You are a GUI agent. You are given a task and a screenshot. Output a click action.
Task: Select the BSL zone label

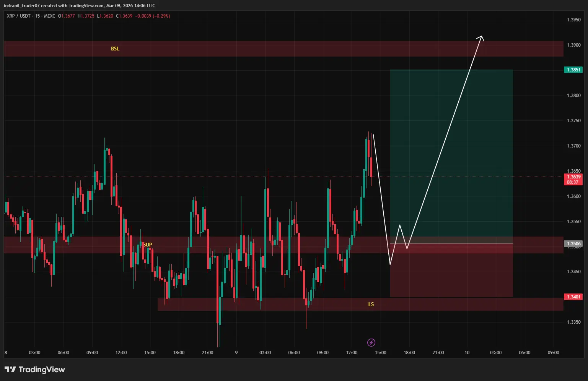click(x=115, y=49)
